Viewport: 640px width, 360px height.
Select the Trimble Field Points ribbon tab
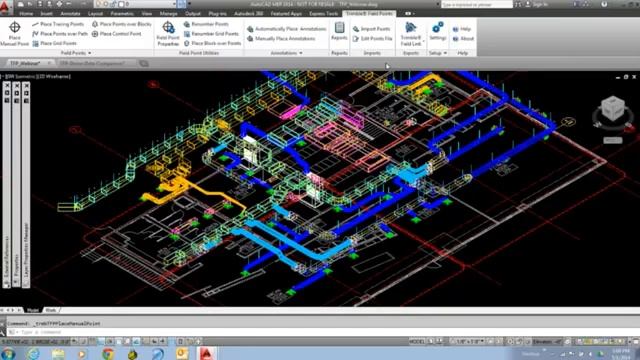tap(369, 13)
